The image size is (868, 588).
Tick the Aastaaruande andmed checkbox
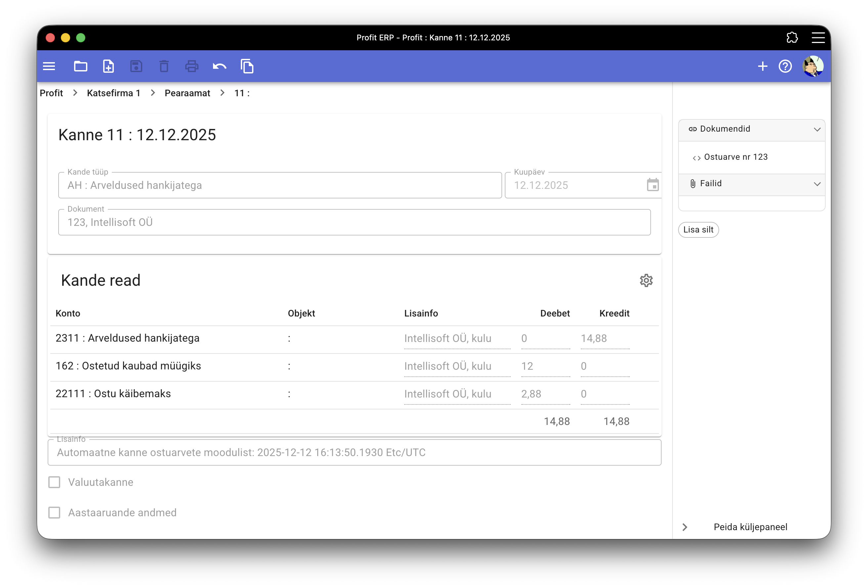(x=54, y=513)
